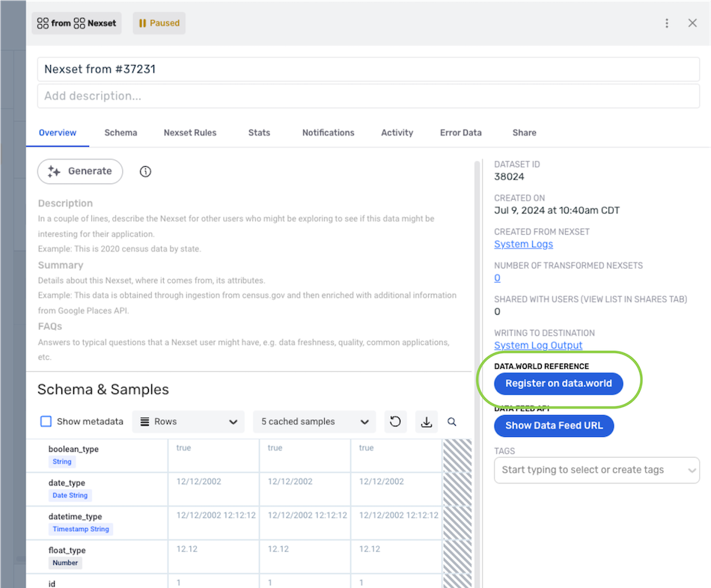Viewport: 711px width, 588px height.
Task: Open the Error Data tab
Action: [x=461, y=133]
